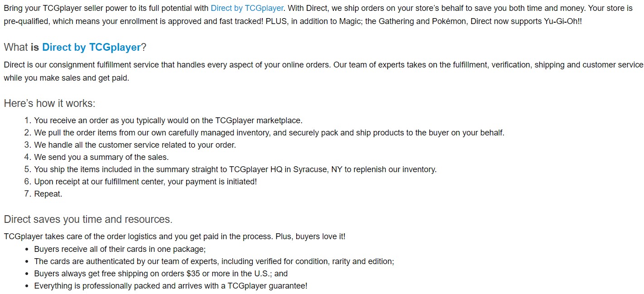Select step 1 about receiving an order
This screenshot has width=644, height=294.
click(168, 120)
